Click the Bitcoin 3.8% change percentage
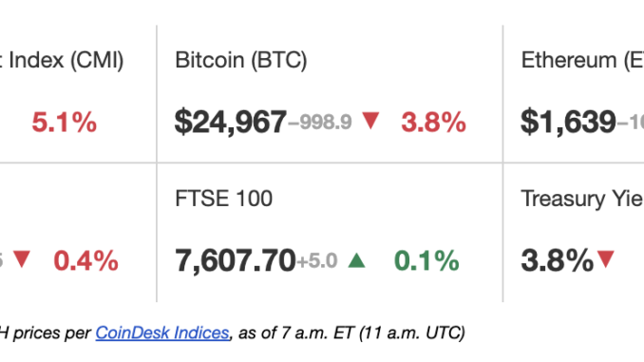 pos(434,122)
